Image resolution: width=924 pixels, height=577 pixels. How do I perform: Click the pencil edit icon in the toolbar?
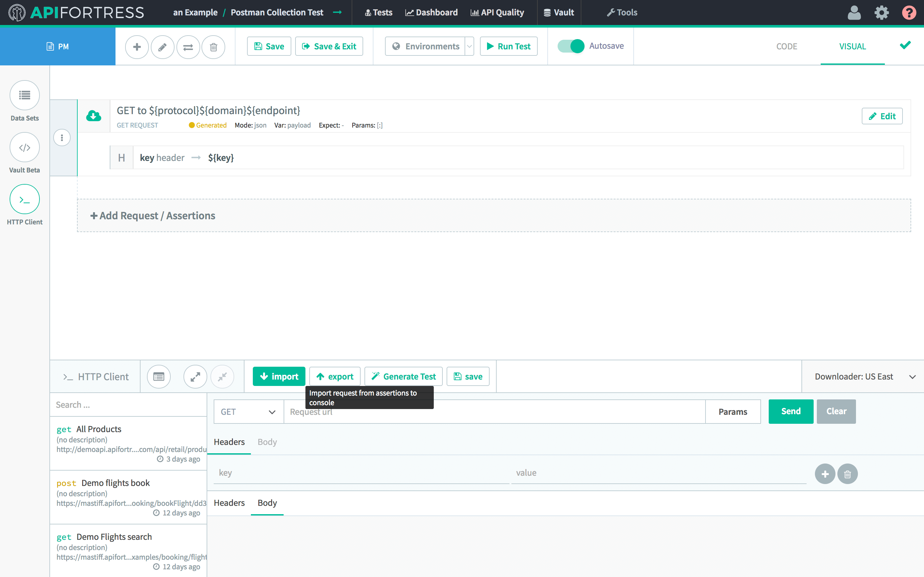pyautogui.click(x=162, y=46)
